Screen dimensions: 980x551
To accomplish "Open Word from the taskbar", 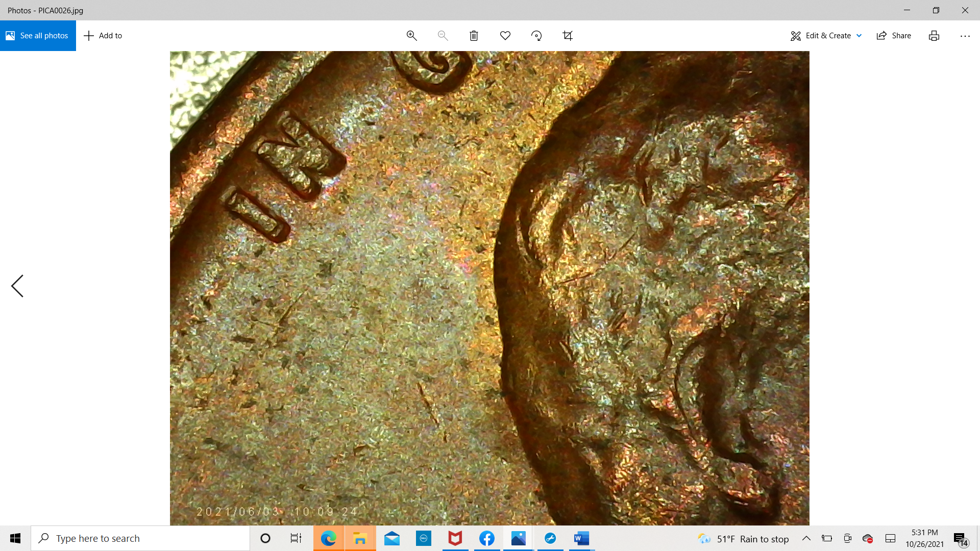I will [581, 538].
